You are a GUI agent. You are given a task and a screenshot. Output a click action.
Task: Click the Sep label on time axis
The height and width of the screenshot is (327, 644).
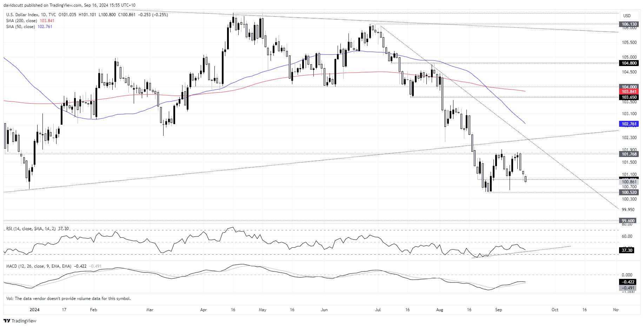coord(498,310)
